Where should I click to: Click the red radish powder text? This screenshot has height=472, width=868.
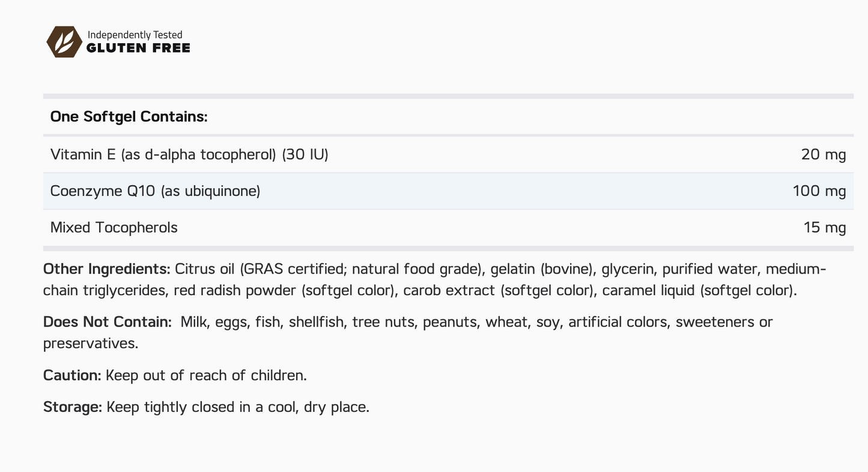point(235,290)
